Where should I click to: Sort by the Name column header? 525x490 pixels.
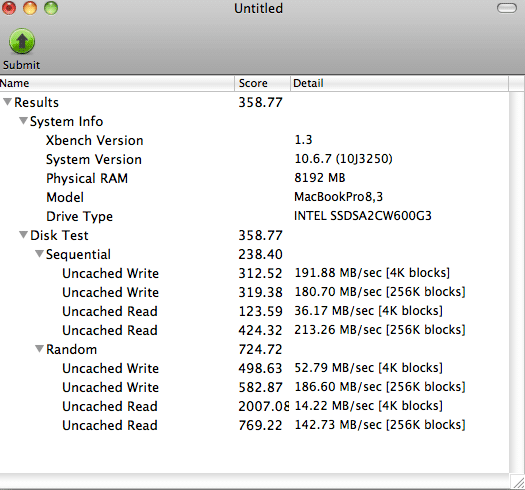click(117, 83)
